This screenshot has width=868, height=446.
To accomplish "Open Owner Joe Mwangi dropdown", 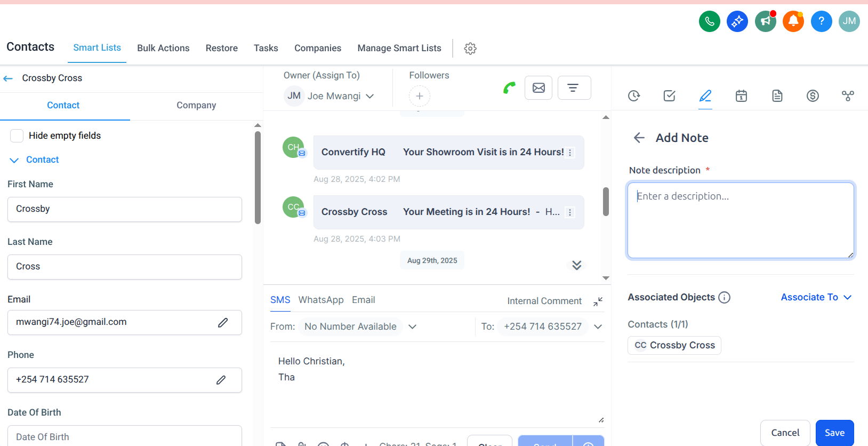I will click(x=329, y=96).
